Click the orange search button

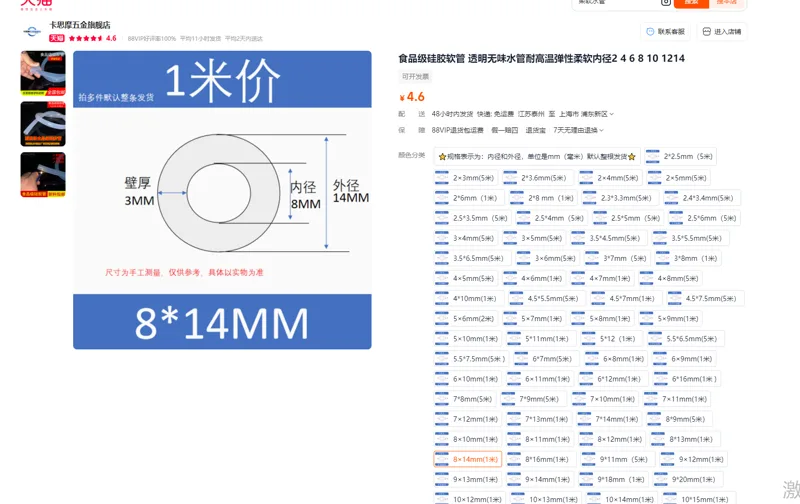point(691,3)
